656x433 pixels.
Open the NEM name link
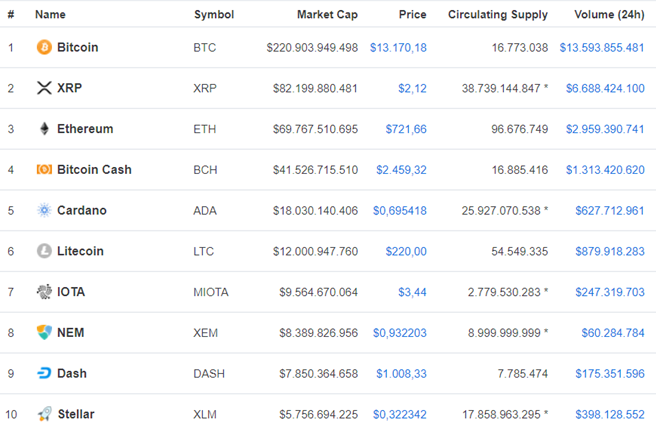click(x=70, y=333)
